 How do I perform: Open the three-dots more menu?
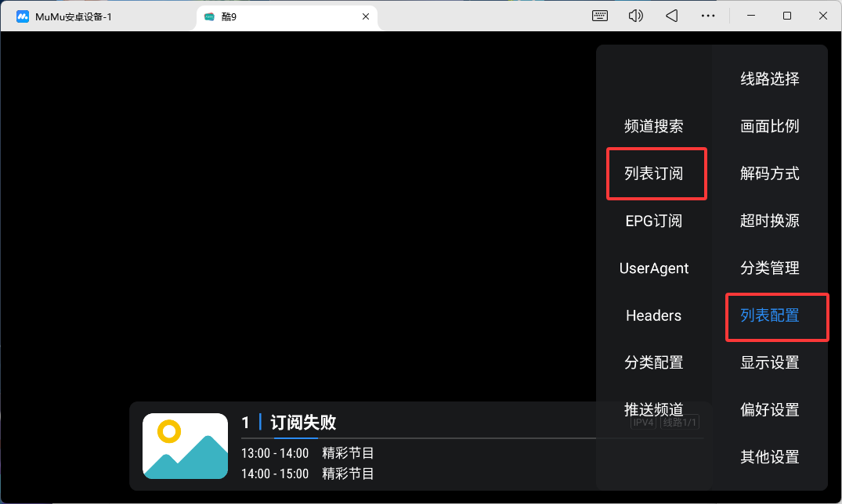[x=708, y=16]
